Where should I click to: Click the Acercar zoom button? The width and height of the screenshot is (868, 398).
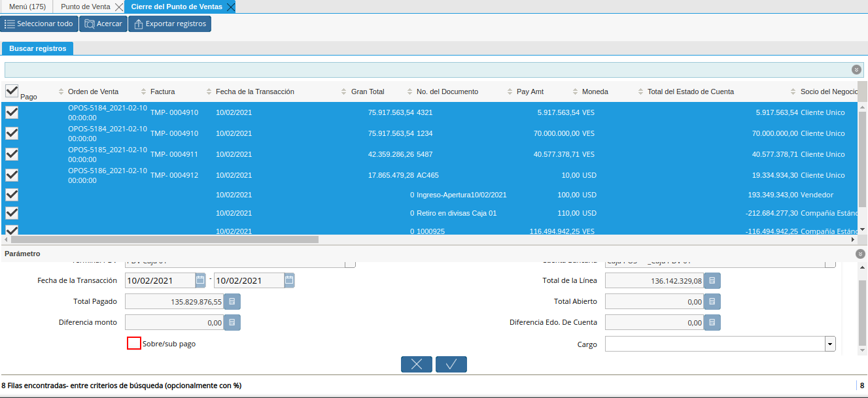pos(103,24)
